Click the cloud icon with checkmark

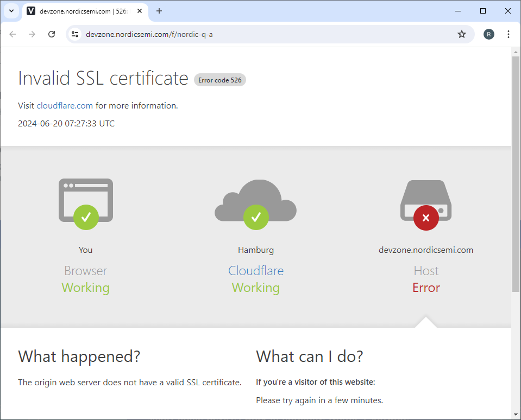pos(255,205)
